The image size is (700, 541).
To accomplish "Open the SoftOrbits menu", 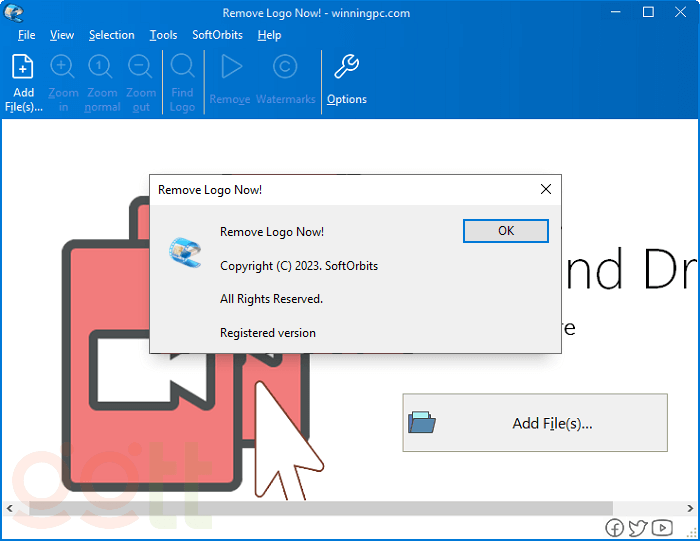I will [217, 35].
